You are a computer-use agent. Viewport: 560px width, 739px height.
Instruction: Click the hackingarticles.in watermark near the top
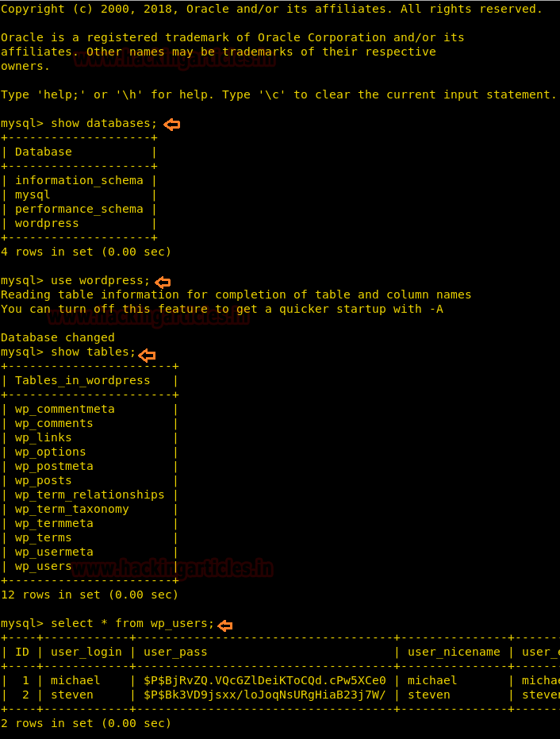click(x=175, y=59)
